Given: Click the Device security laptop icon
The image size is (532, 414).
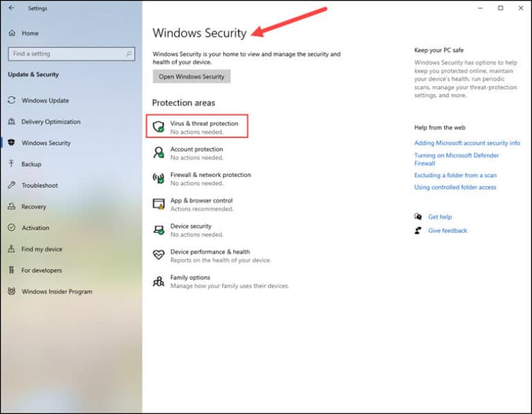Looking at the screenshot, I should 159,230.
